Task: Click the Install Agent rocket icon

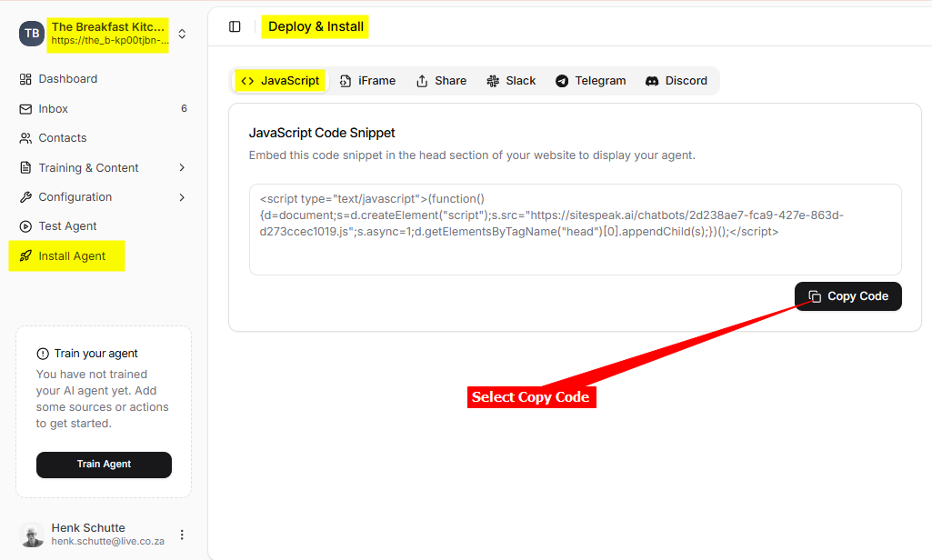Action: click(x=25, y=255)
